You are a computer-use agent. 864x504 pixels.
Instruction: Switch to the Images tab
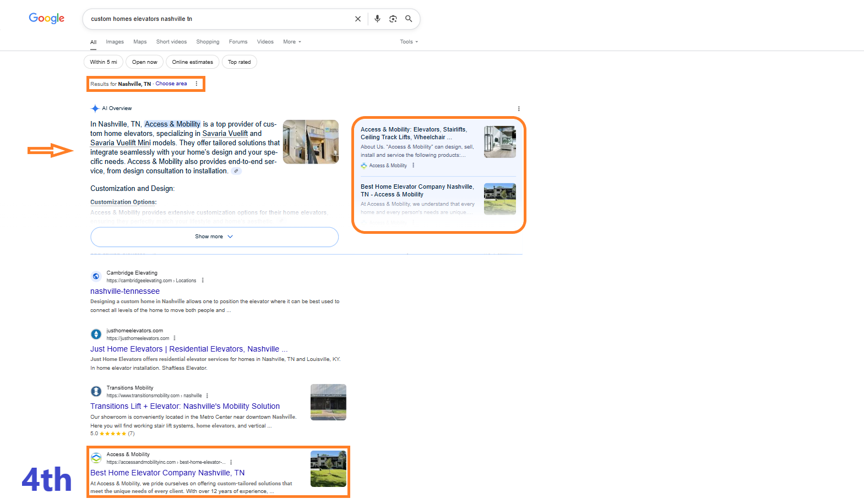coord(115,42)
